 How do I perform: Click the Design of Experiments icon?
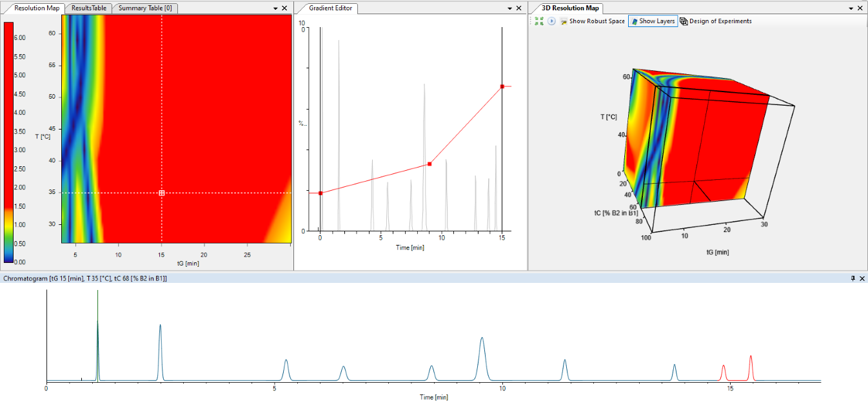pos(682,21)
